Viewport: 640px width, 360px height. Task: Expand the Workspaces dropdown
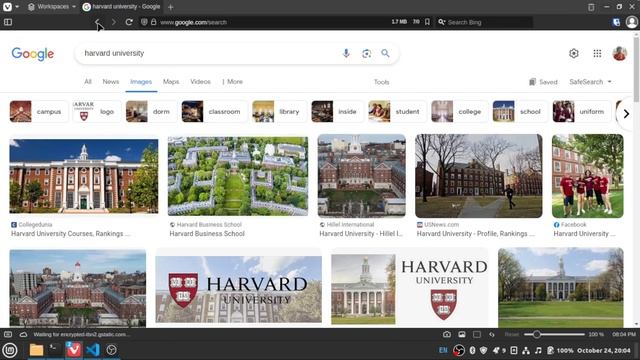[52, 7]
